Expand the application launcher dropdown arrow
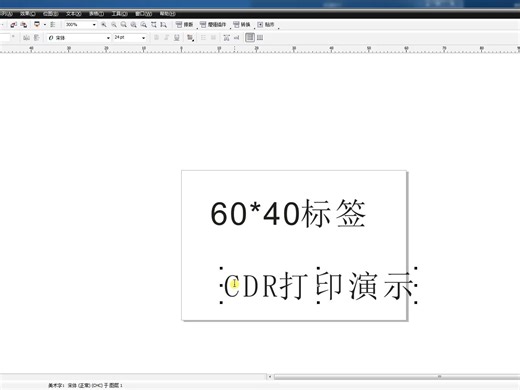The width and height of the screenshot is (520, 390). [45, 25]
